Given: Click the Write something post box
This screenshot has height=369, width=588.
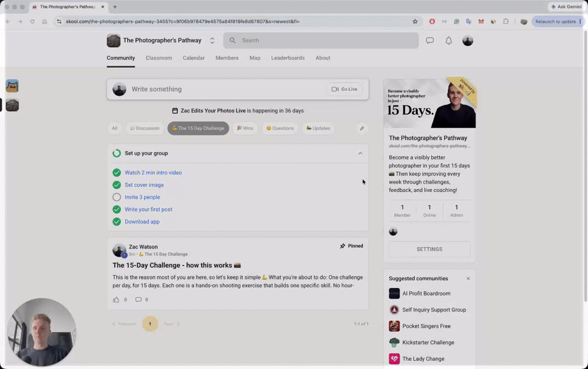Looking at the screenshot, I should [x=237, y=89].
